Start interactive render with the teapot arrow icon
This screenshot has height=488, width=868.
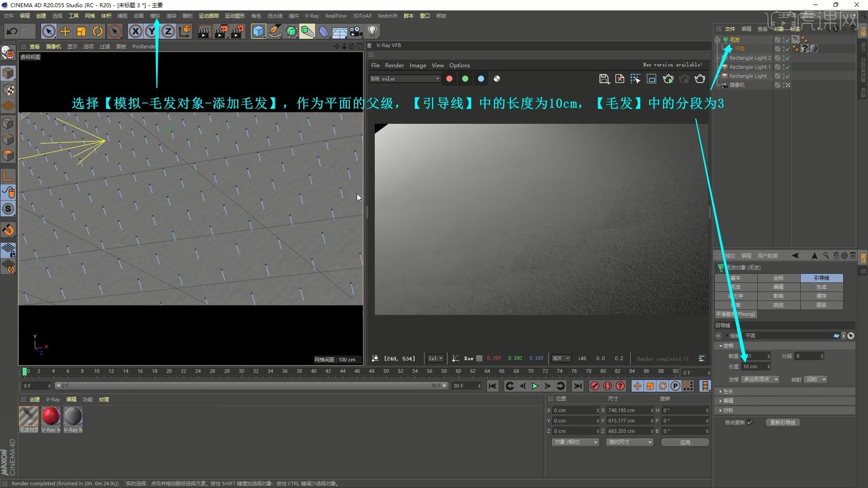coord(668,79)
